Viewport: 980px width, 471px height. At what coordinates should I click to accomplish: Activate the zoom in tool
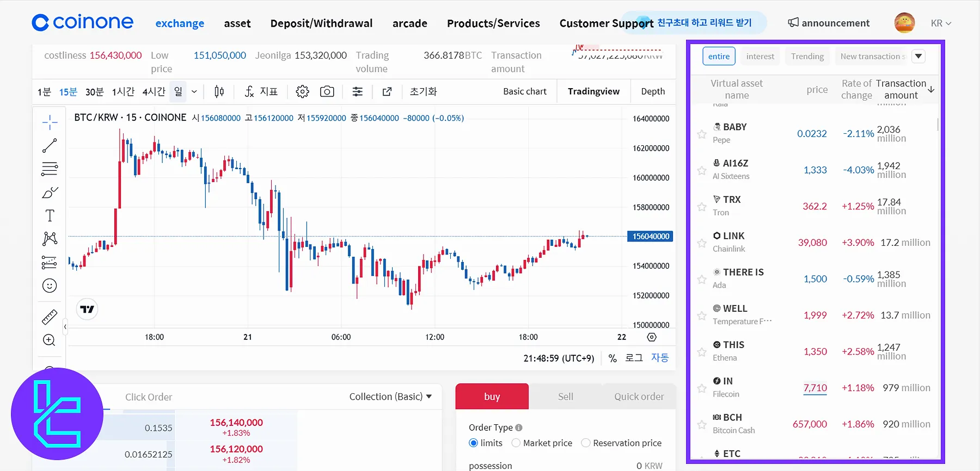(x=50, y=340)
